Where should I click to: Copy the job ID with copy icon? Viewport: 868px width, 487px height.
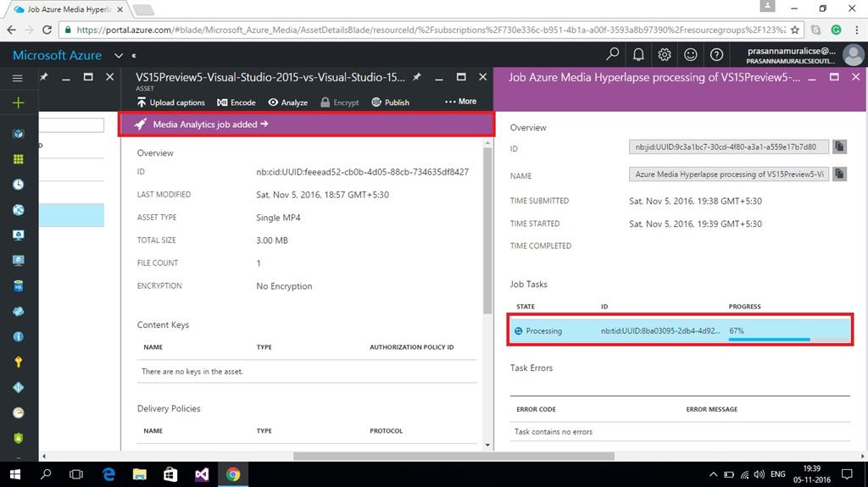point(839,147)
